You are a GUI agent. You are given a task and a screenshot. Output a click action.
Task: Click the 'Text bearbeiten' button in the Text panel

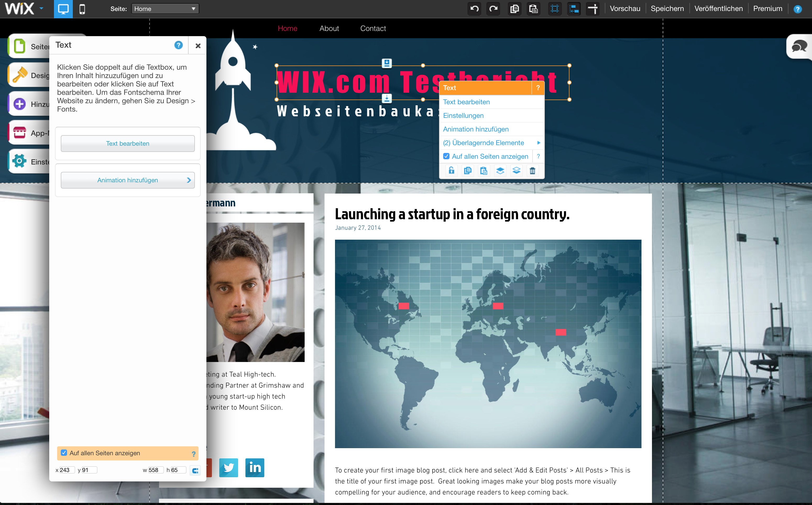pos(128,144)
